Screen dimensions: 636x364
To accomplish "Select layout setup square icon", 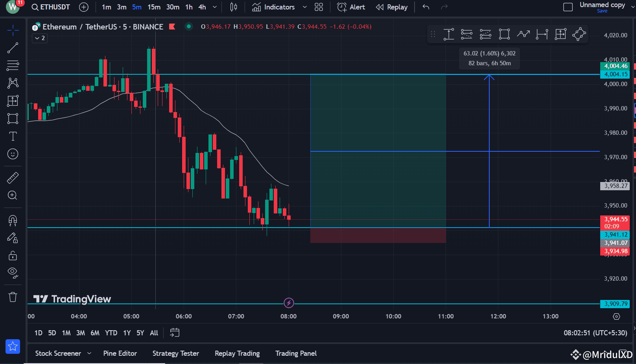I will 568,7.
